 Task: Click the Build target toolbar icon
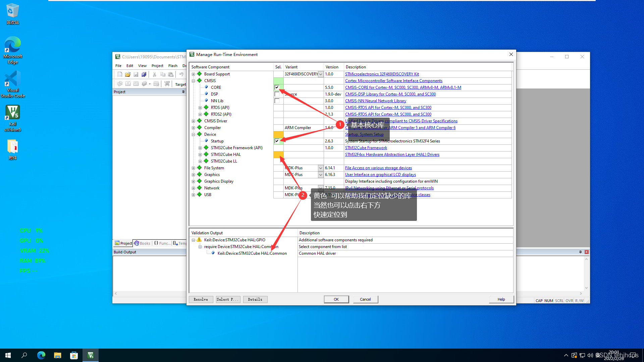128,84
